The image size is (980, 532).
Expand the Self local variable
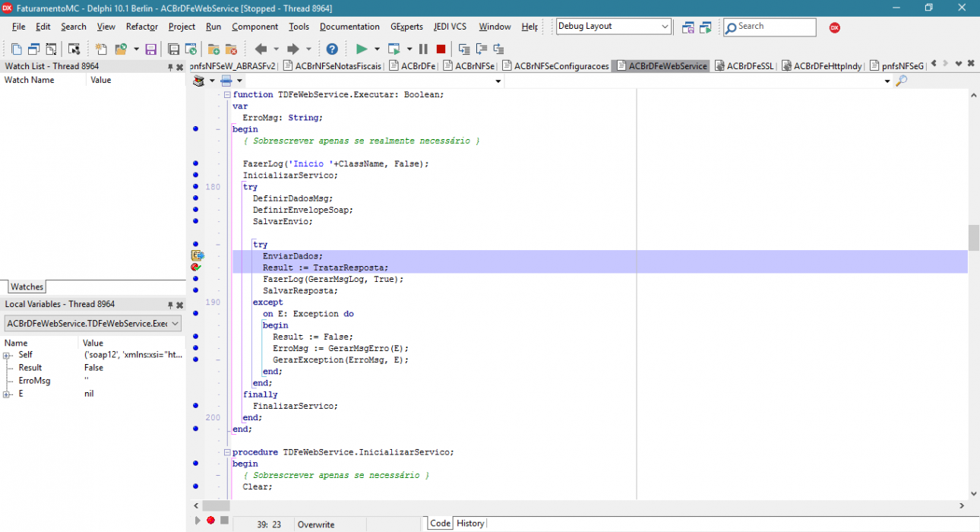click(7, 355)
